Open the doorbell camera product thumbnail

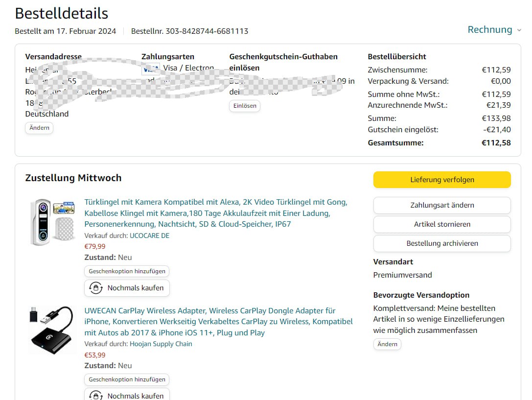[51, 222]
